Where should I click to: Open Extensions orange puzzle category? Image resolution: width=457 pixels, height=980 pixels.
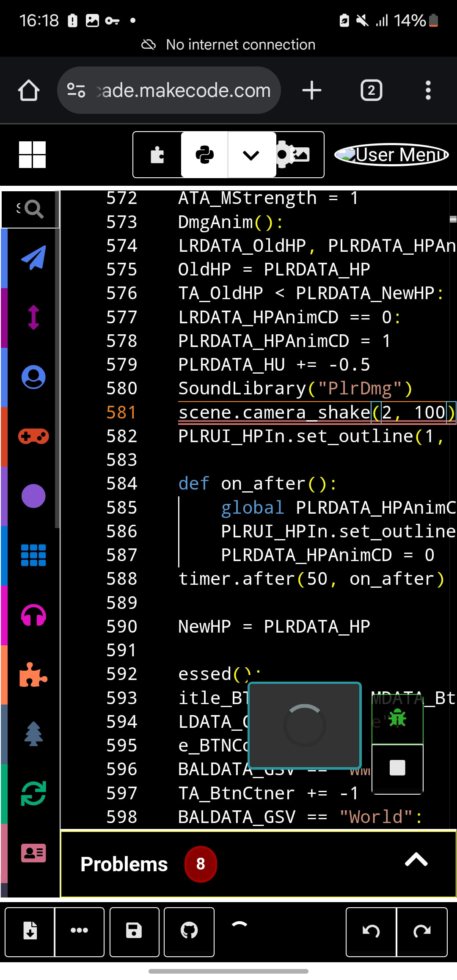(33, 674)
